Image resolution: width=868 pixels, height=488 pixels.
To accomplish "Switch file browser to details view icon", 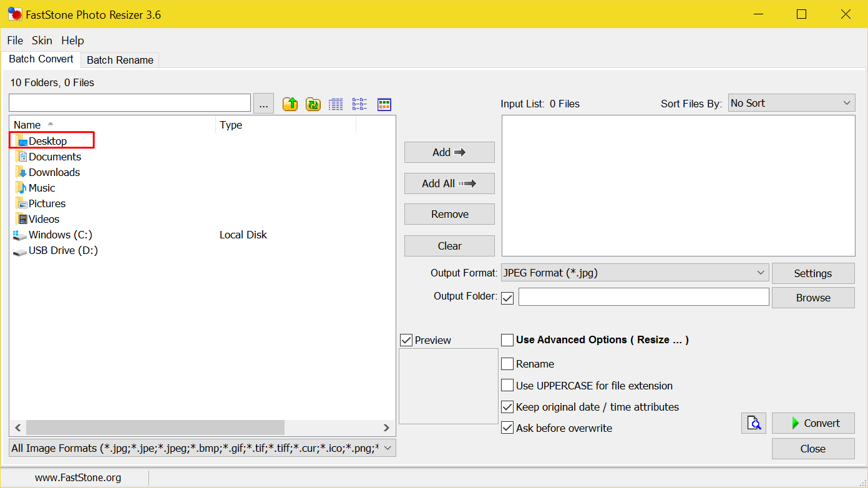I will pos(336,104).
